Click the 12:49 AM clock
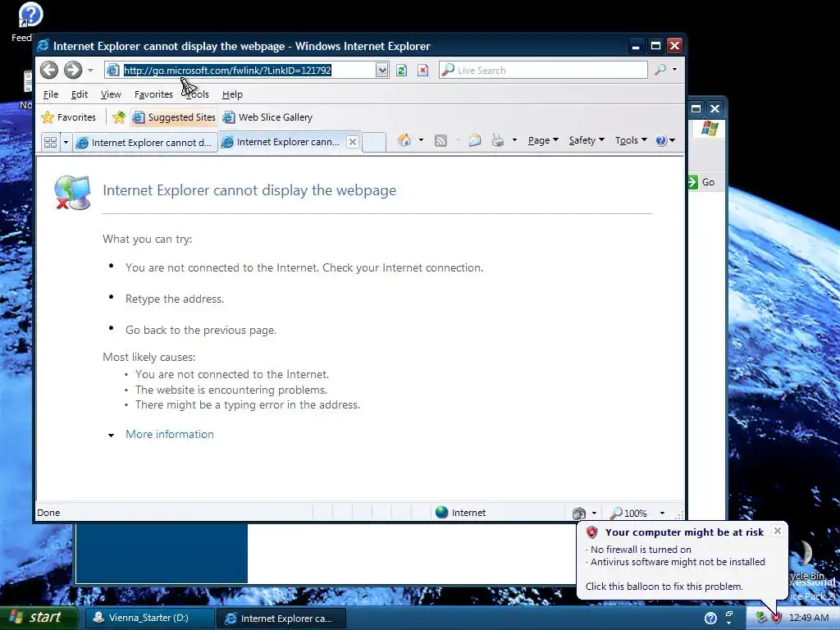 809,618
